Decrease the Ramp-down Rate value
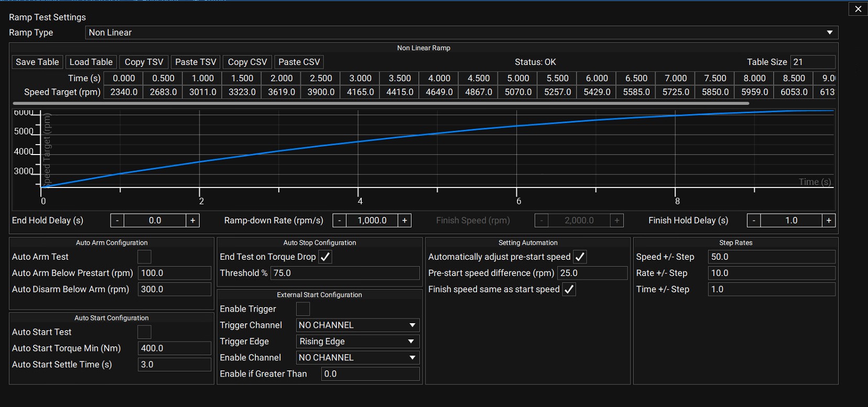 tap(340, 221)
